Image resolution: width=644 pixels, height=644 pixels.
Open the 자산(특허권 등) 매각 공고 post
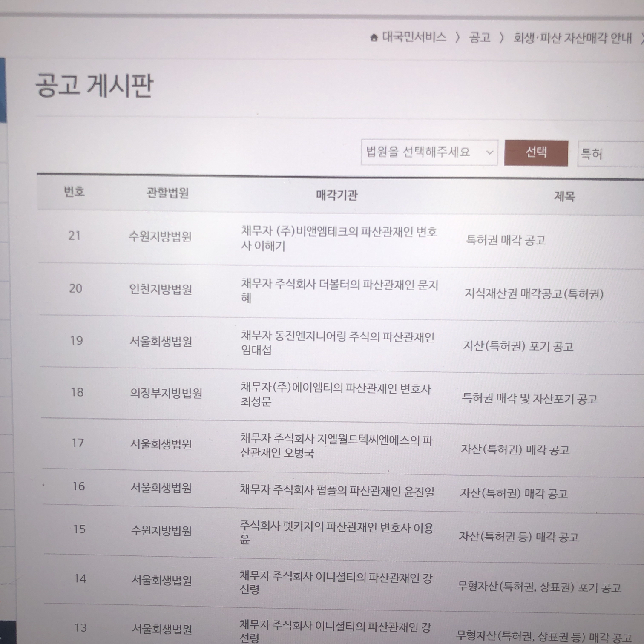[519, 537]
